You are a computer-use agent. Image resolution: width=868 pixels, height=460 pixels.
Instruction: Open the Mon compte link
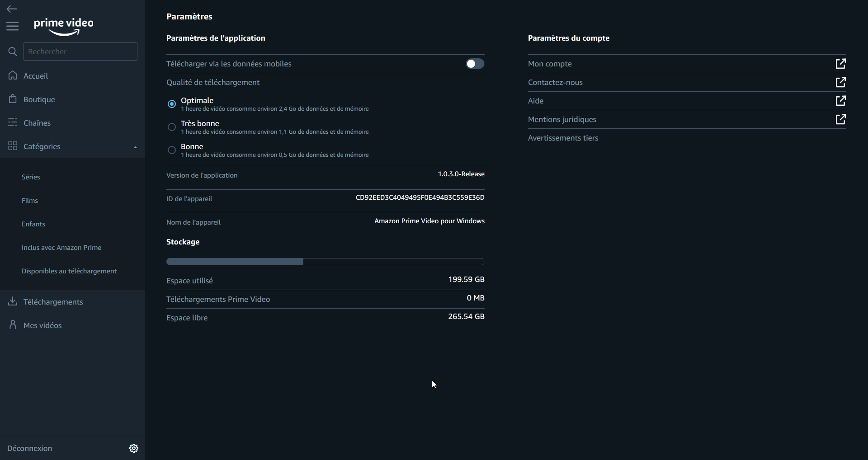coord(550,64)
